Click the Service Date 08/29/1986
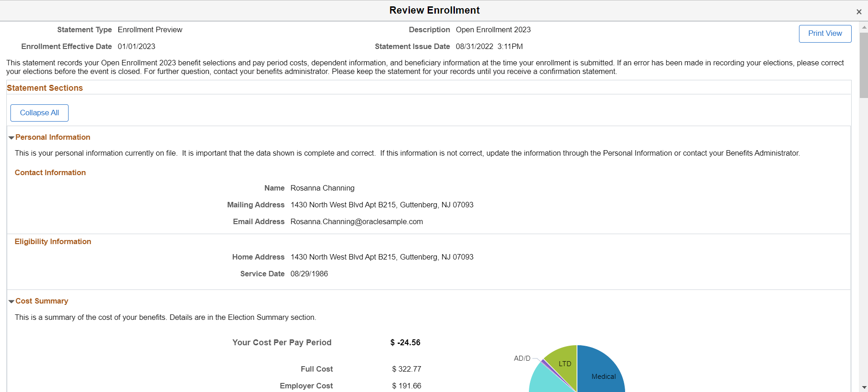The image size is (868, 392). (309, 274)
